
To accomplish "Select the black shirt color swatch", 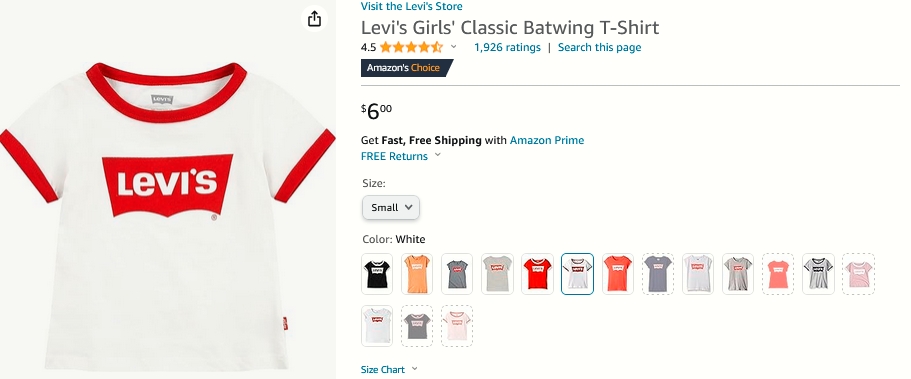I will (x=377, y=274).
